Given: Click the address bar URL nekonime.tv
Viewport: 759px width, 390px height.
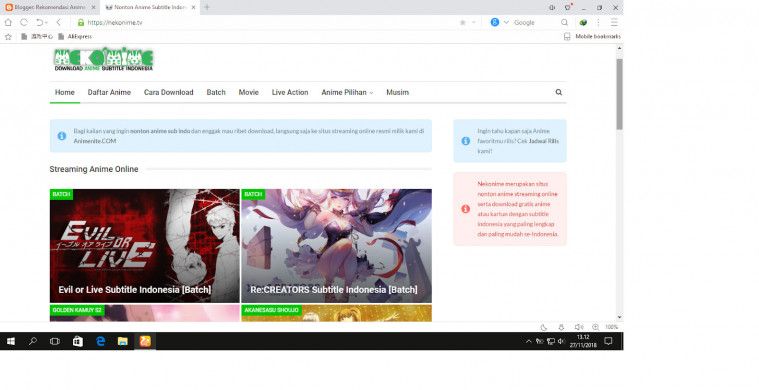Looking at the screenshot, I should pos(115,23).
